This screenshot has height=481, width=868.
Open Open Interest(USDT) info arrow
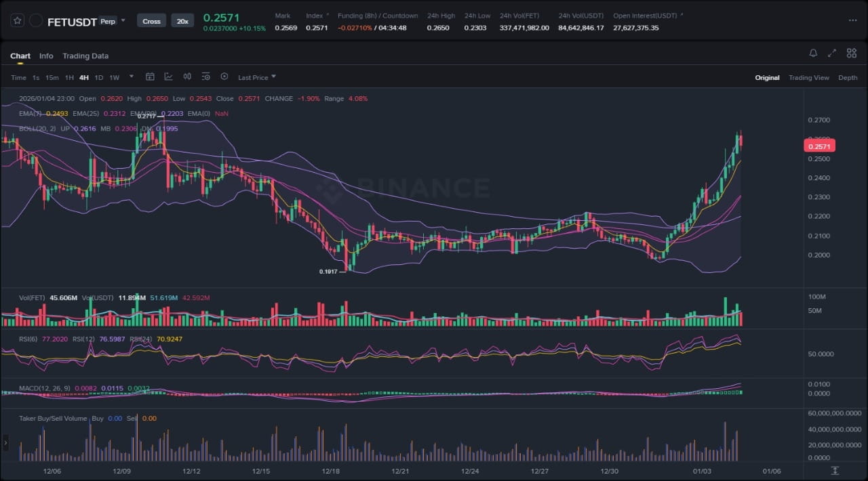[682, 14]
